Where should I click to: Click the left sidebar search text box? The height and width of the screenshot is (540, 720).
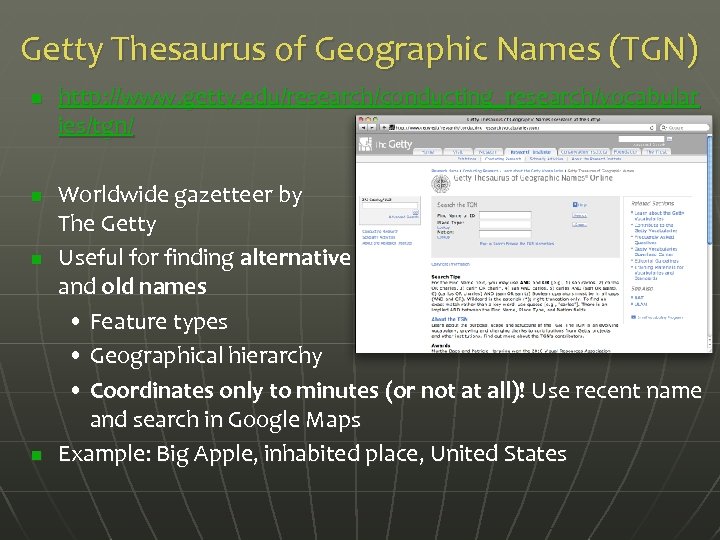[390, 206]
